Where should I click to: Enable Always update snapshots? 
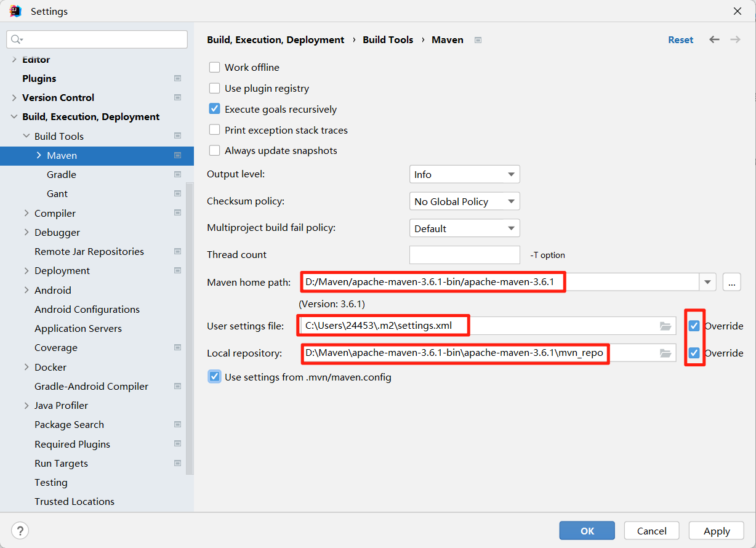214,150
